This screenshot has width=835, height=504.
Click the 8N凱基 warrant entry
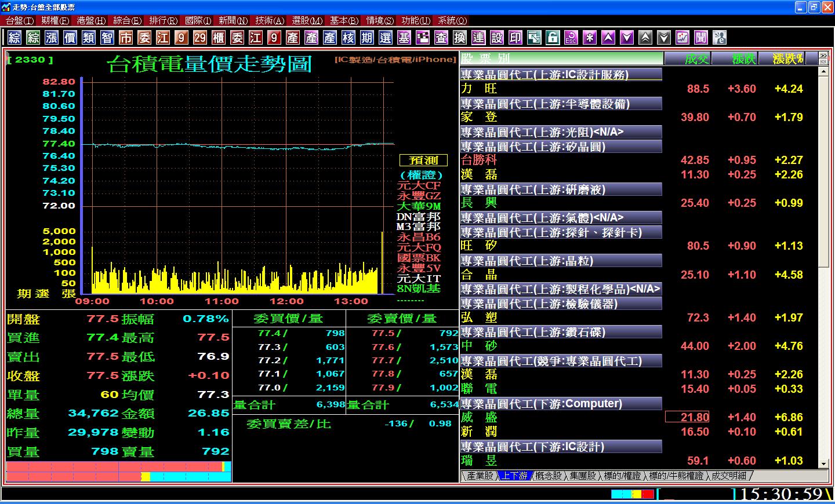[419, 288]
